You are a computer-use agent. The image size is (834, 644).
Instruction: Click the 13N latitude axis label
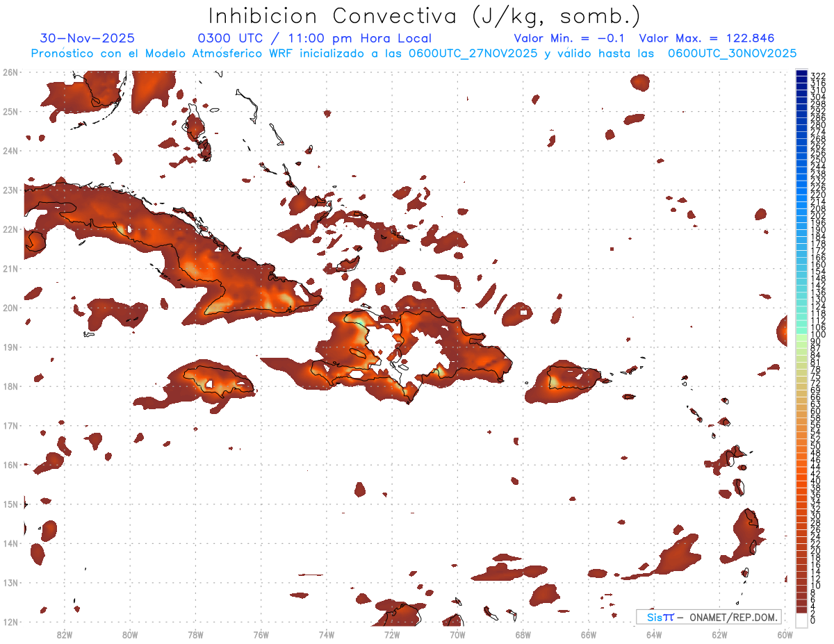pos(10,582)
